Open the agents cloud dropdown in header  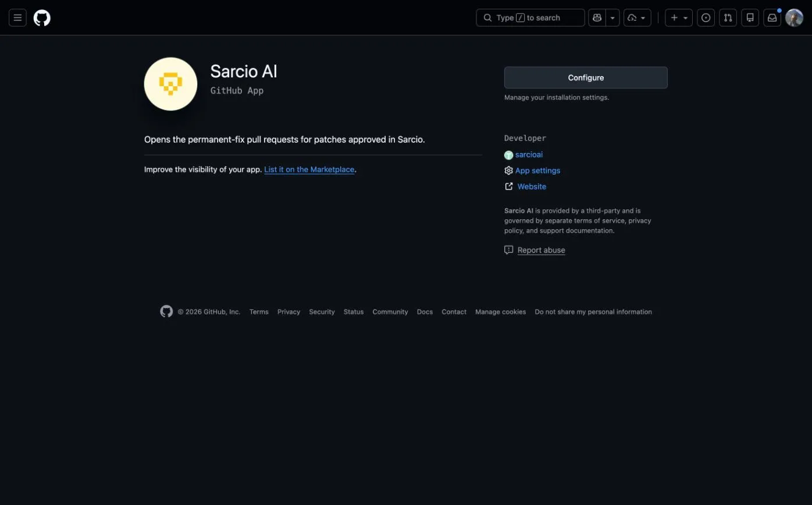tap(638, 17)
